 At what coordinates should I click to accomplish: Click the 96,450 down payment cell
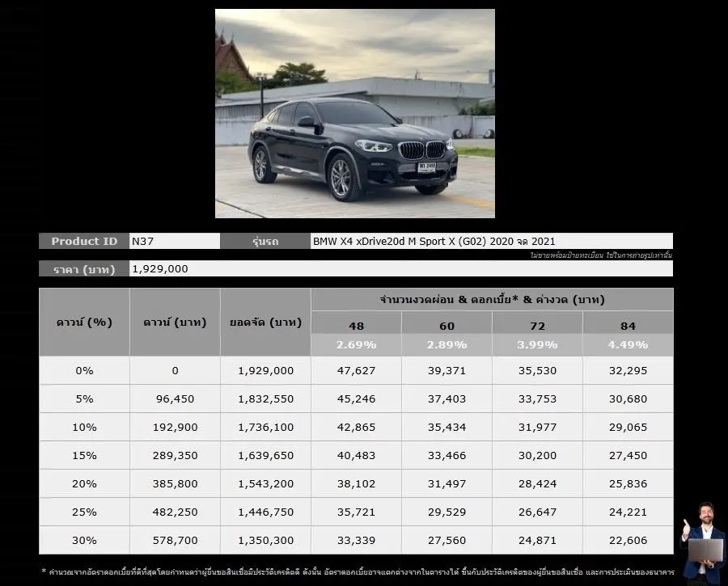coord(175,398)
